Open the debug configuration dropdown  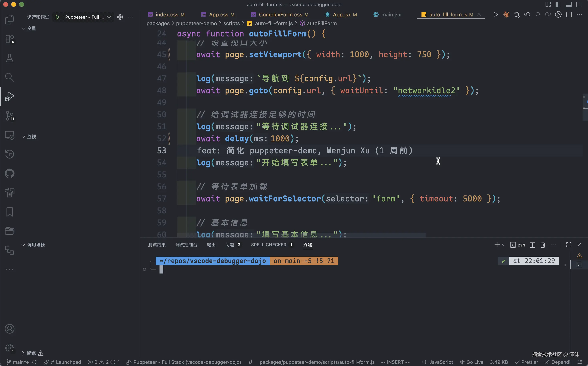[x=109, y=17]
